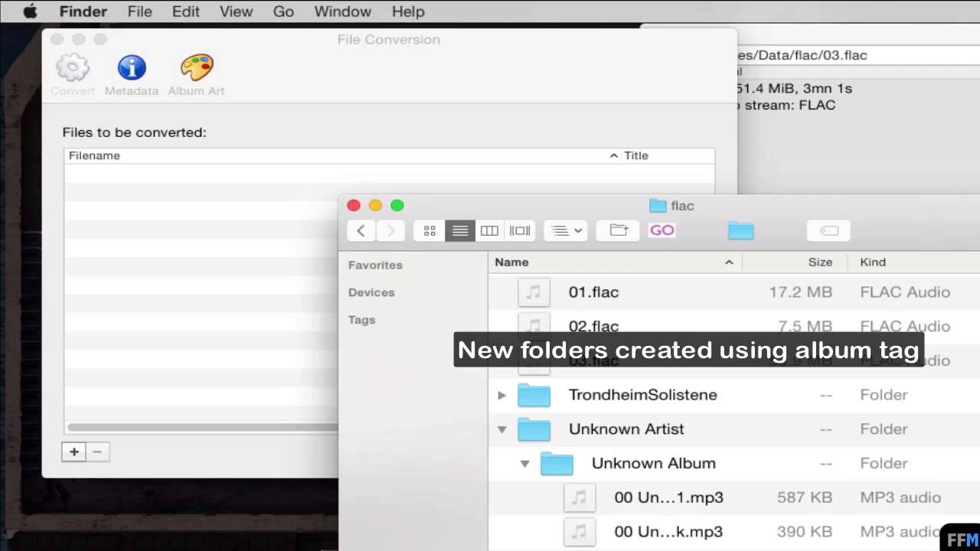Select the Unknown Album folder name
The height and width of the screenshot is (551, 980).
pyautogui.click(x=654, y=463)
